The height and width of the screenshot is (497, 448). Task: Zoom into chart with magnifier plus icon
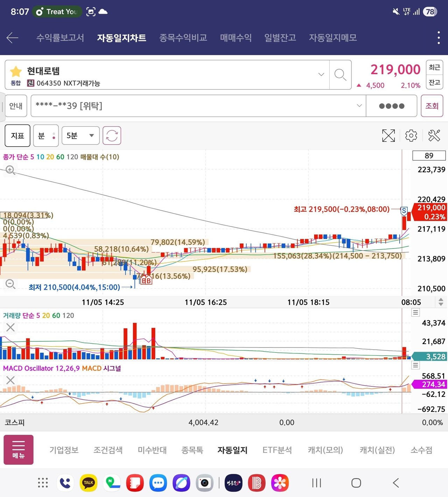click(10, 170)
